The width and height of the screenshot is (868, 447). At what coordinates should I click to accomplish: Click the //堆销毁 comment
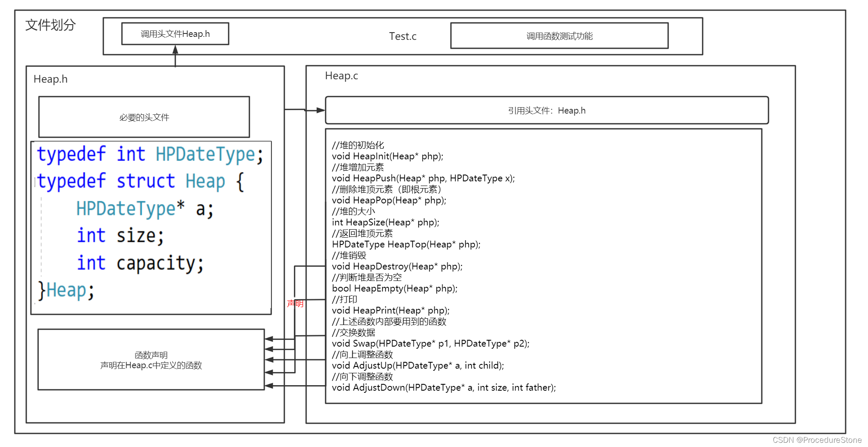pyautogui.click(x=349, y=255)
